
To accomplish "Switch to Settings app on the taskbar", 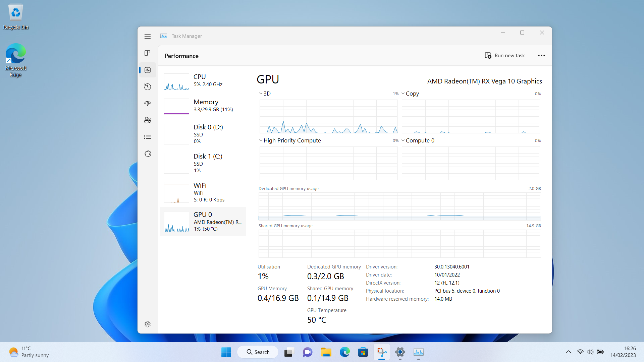I will [x=400, y=352].
